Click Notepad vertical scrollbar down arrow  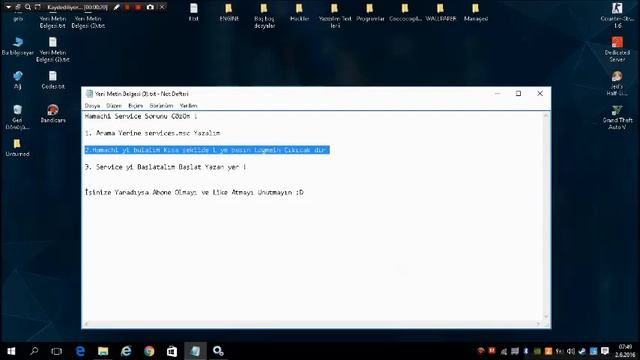[x=546, y=317]
